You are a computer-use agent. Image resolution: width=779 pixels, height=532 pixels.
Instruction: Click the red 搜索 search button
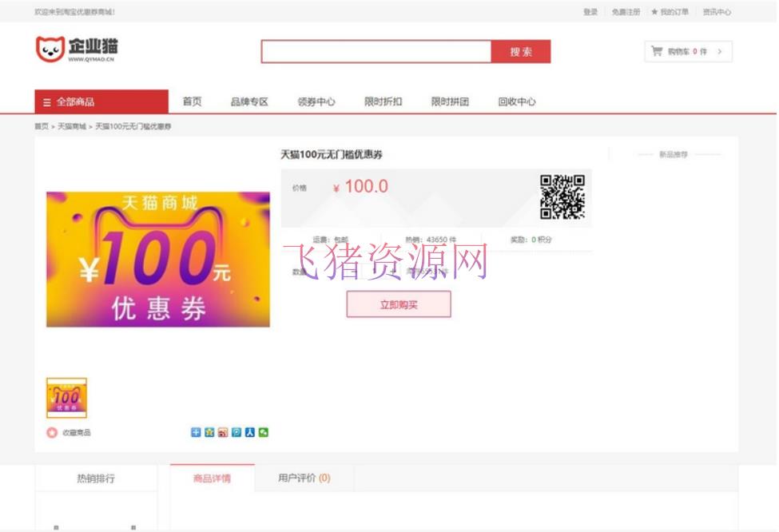coord(521,51)
